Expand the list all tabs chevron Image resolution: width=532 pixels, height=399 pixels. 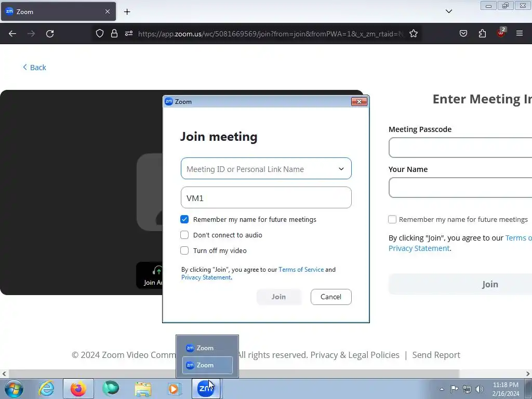click(448, 11)
